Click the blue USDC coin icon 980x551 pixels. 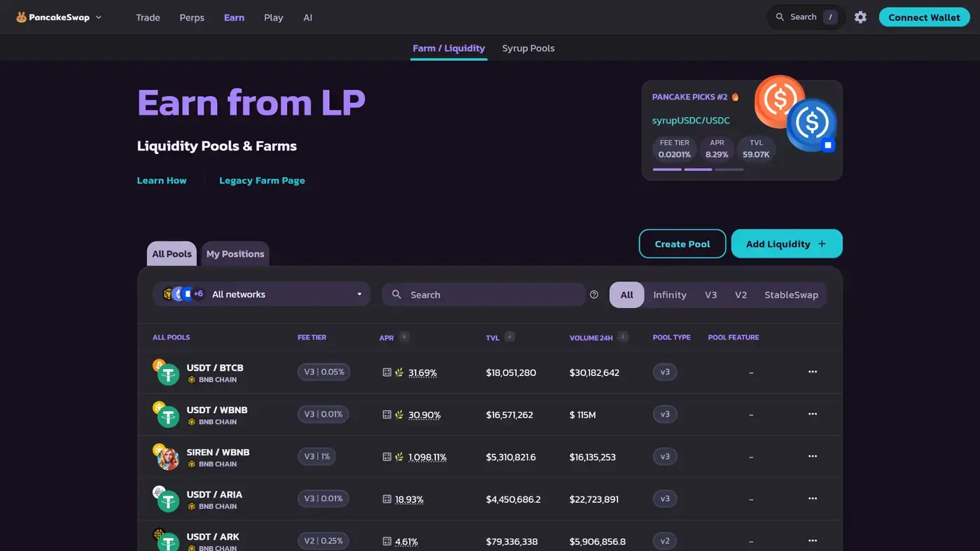coord(812,125)
